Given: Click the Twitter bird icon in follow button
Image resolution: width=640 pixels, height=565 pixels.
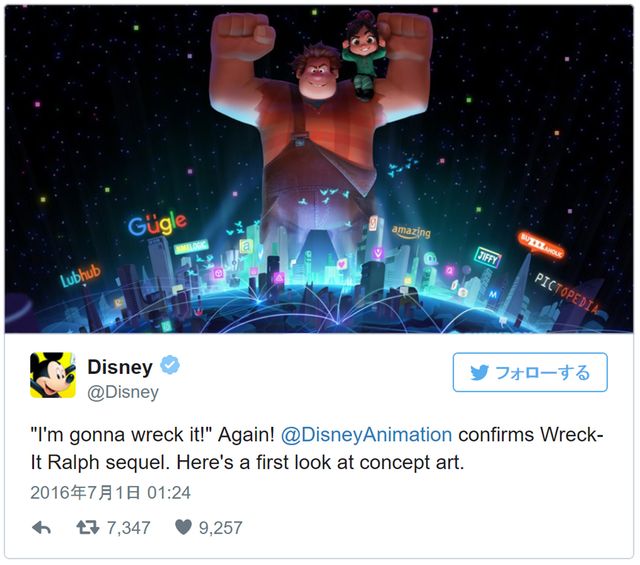Looking at the screenshot, I should click(480, 372).
